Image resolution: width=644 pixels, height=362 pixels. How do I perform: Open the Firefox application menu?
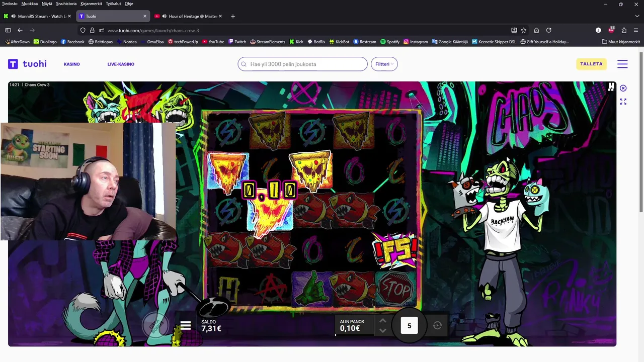click(636, 30)
